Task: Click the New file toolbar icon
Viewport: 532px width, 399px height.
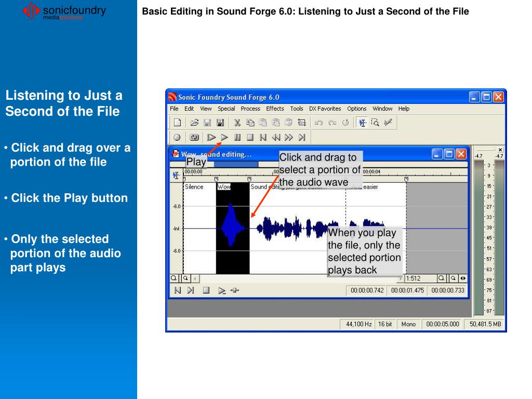Action: coord(178,123)
